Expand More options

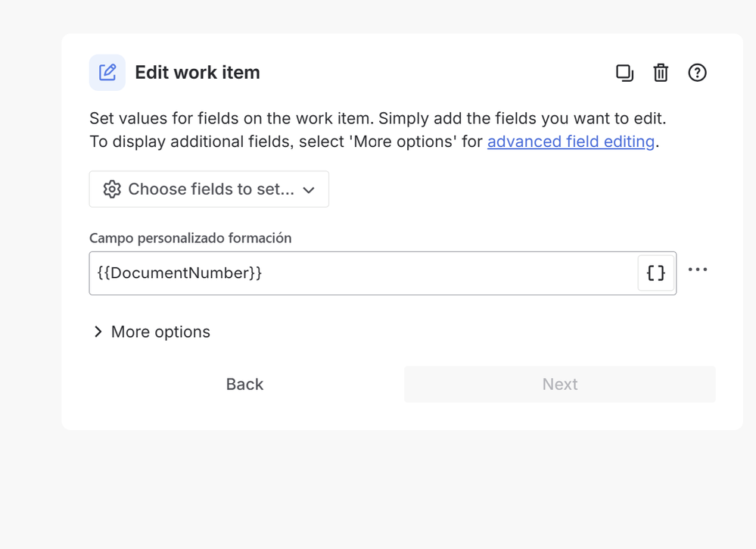click(x=151, y=332)
